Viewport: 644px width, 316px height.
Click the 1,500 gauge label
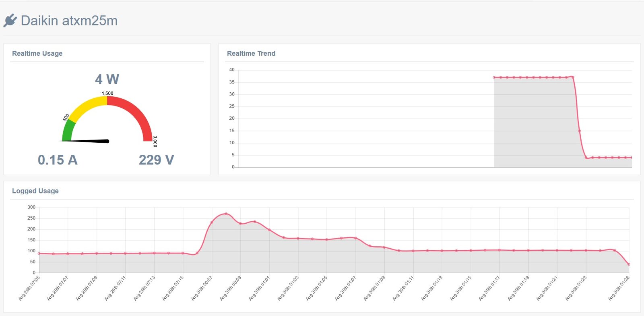tap(107, 93)
